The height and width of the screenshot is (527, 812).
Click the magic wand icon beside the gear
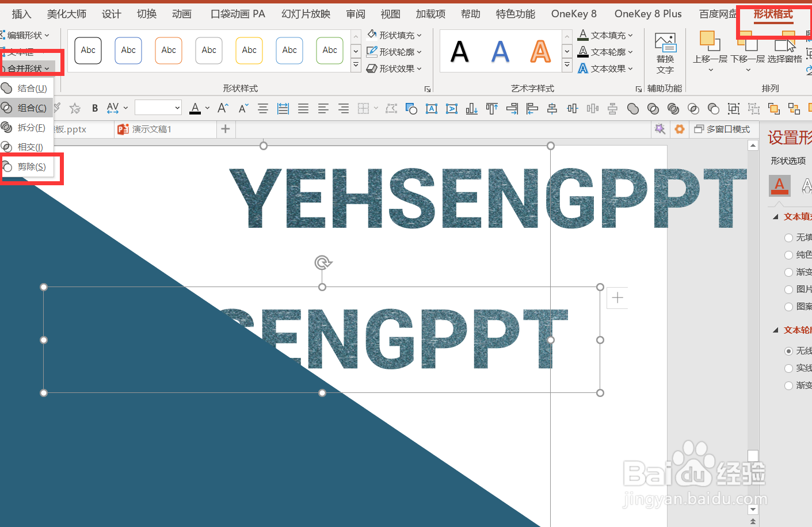pyautogui.click(x=660, y=129)
